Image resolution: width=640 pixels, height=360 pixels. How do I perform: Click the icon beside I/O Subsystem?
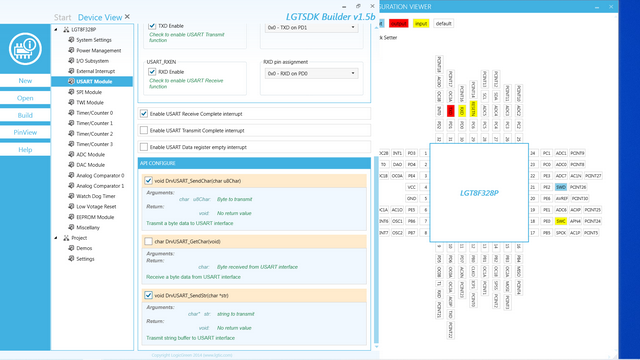click(x=71, y=60)
